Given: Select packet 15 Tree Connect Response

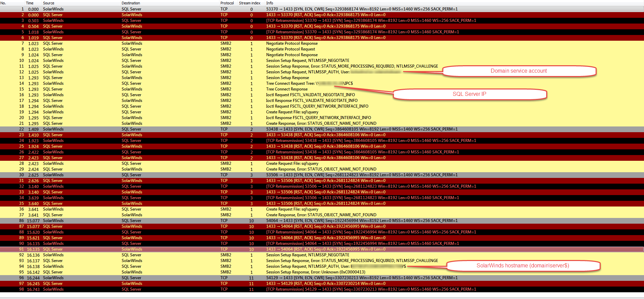Looking at the screenshot, I should (322, 89).
